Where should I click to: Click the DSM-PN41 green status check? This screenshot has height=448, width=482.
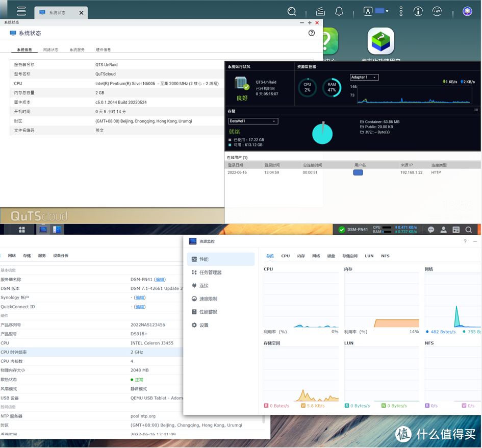(x=342, y=230)
